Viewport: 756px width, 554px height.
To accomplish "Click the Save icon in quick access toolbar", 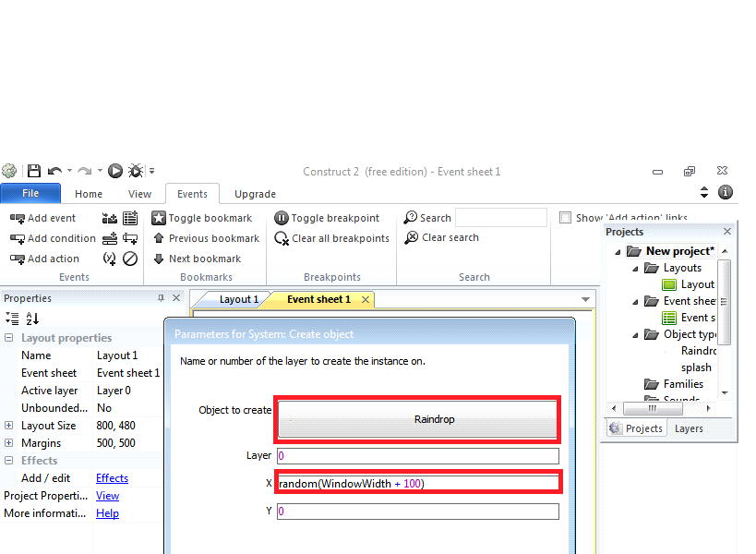I will point(34,171).
